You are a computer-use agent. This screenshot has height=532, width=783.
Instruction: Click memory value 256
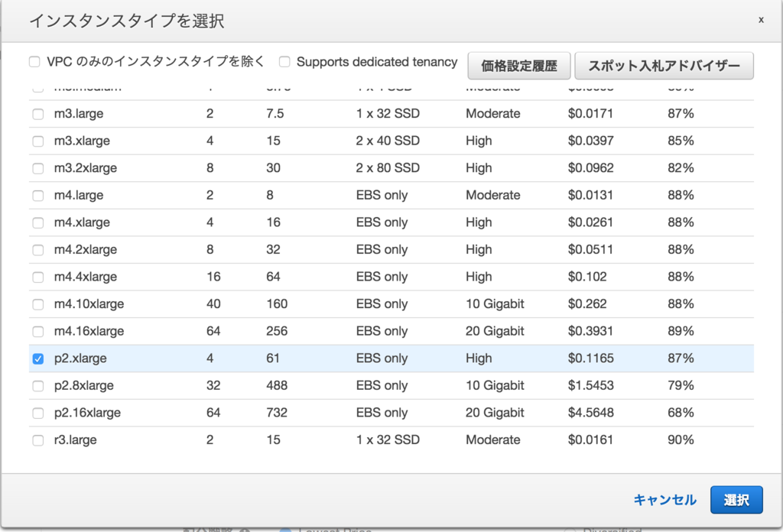click(277, 331)
